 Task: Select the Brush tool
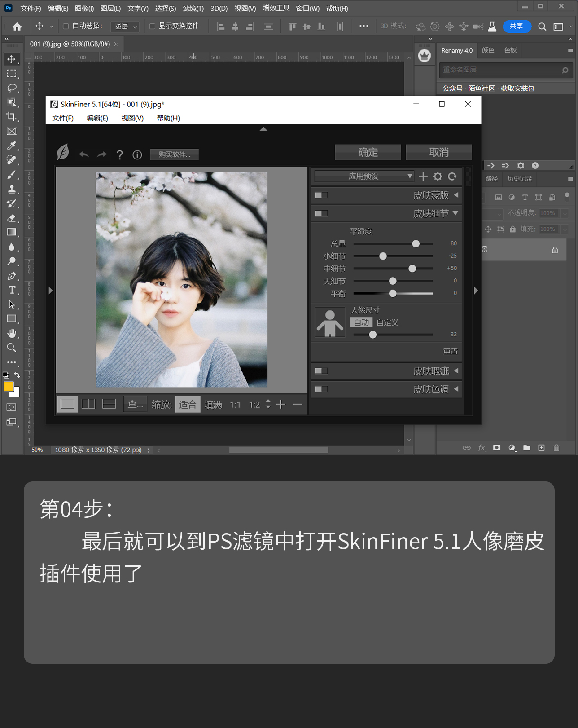click(x=11, y=174)
